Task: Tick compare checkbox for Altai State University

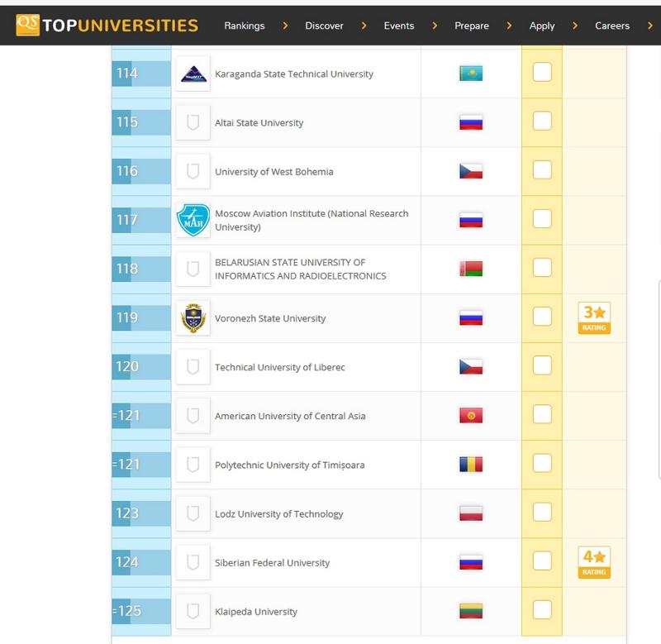Action: pos(542,122)
